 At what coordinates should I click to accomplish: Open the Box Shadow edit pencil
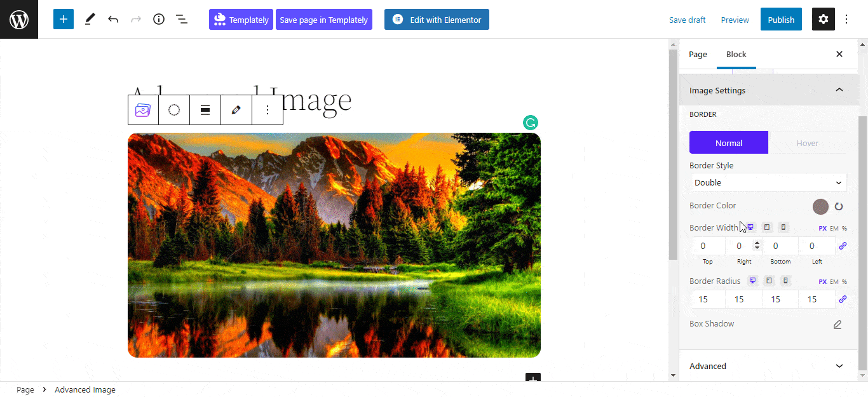[x=837, y=325]
